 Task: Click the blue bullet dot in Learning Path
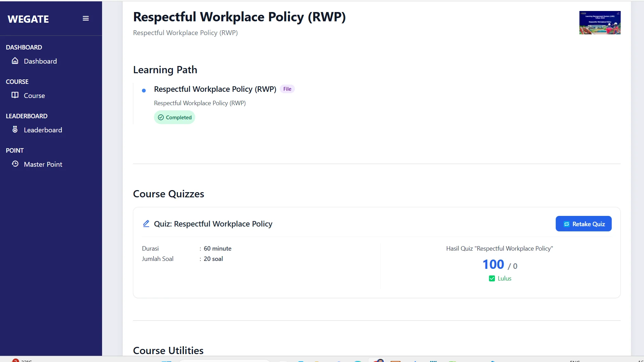pos(144,90)
